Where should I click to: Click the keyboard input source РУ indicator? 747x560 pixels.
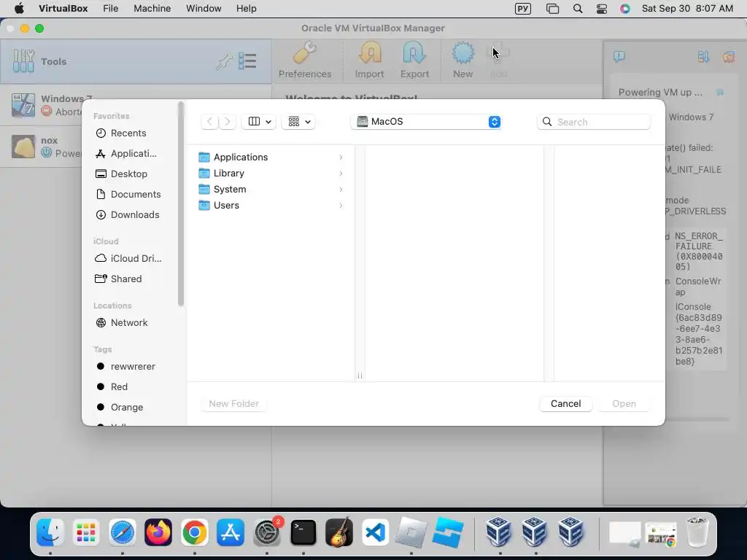(522, 9)
